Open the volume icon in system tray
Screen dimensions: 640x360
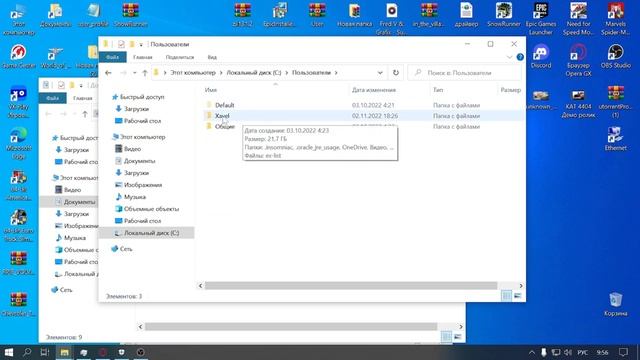click(x=568, y=352)
